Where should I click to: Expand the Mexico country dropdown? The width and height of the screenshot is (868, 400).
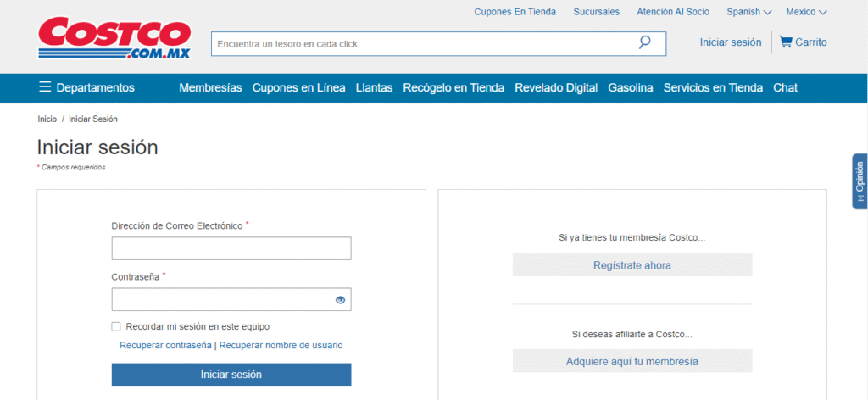(x=805, y=12)
